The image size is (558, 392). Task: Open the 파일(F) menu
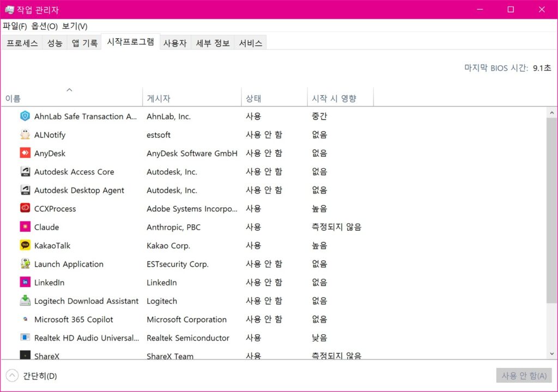15,26
